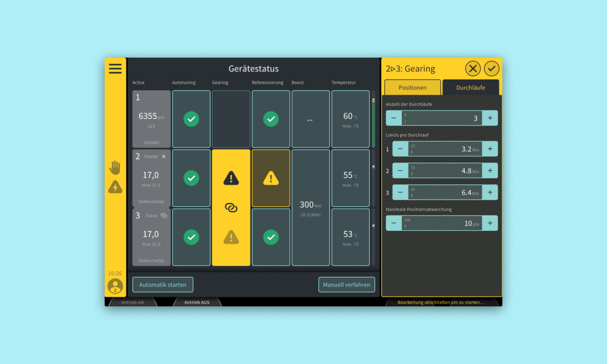
Task: Click the 10 µm Positionsabweichung input field
Action: pos(441,223)
